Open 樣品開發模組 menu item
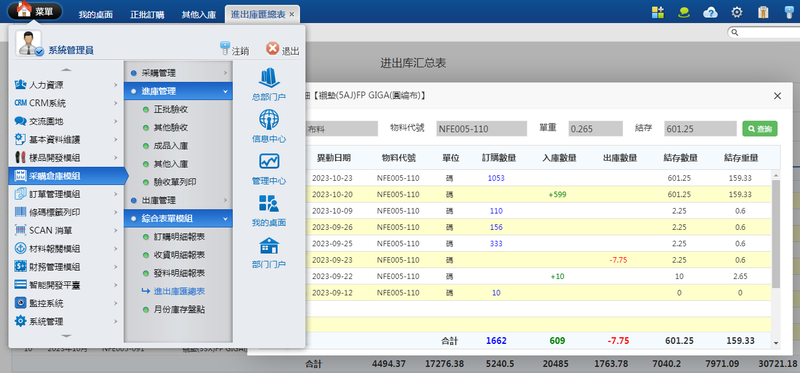The width and height of the screenshot is (800, 373). pos(66,158)
